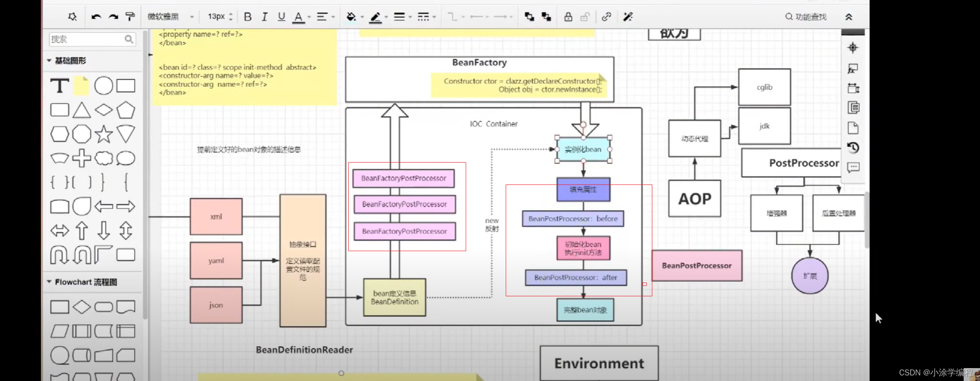Image resolution: width=980 pixels, height=381 pixels.
Task: Collapse the 基础图形 shapes section
Action: [x=49, y=61]
